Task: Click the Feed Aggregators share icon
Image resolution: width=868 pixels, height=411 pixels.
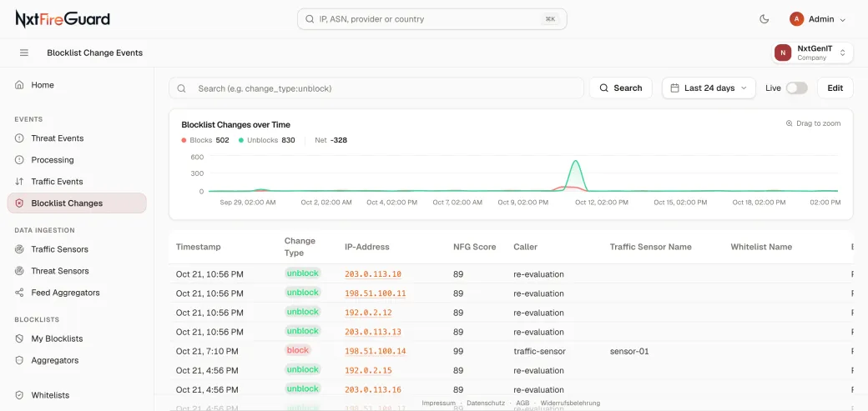Action: click(x=19, y=293)
